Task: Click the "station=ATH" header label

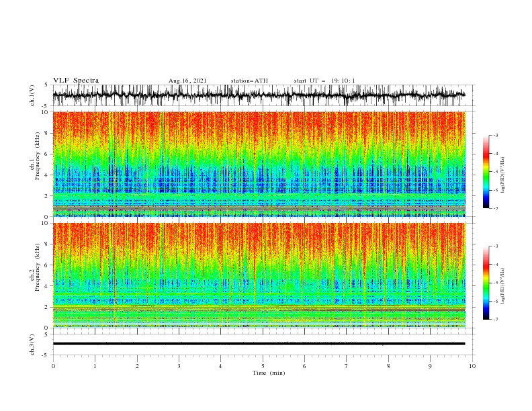Action: 249,81
